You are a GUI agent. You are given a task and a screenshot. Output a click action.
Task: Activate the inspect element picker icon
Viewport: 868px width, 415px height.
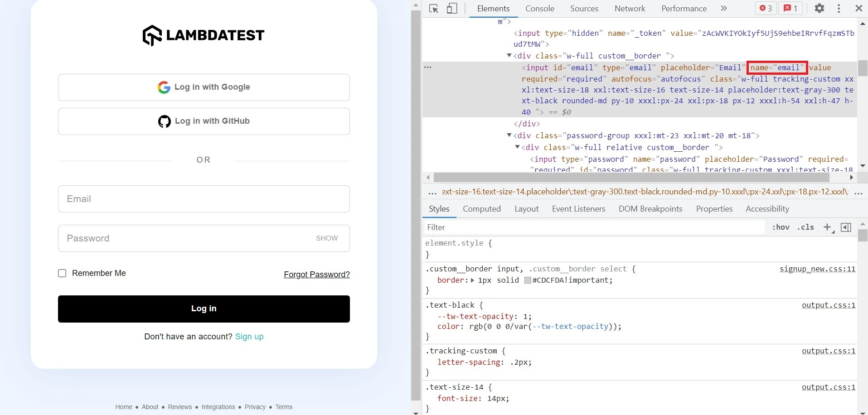pyautogui.click(x=434, y=9)
